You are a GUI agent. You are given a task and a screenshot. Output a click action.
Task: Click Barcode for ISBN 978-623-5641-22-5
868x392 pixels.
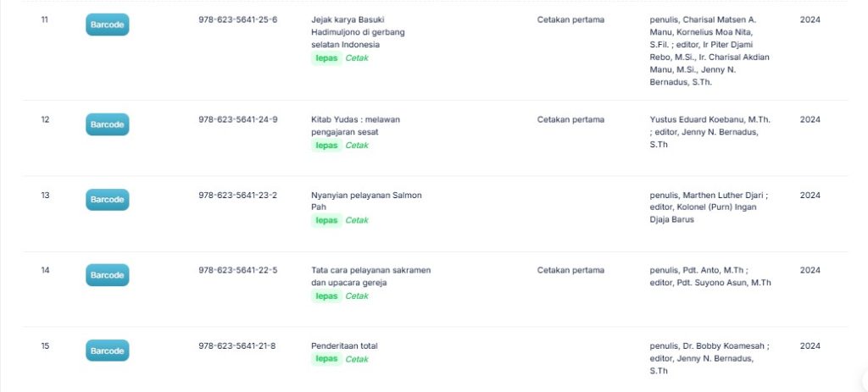point(107,275)
